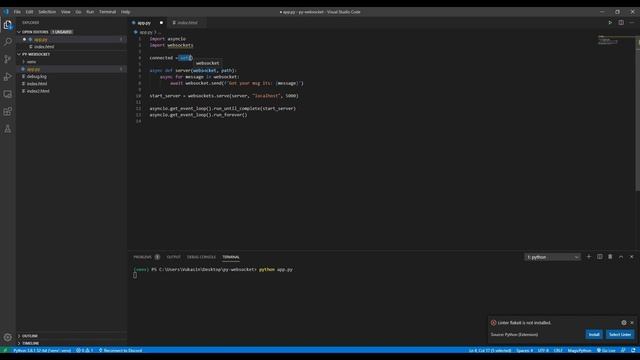Expand the Timeline section
The height and width of the screenshot is (360, 640).
click(x=30, y=343)
